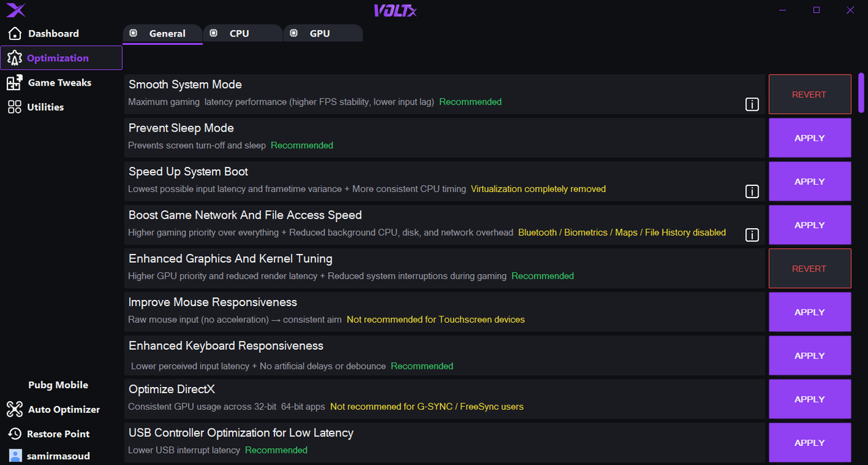This screenshot has width=868, height=465.
Task: Click 'Lower USB interrupt latency' description
Action: click(x=184, y=450)
